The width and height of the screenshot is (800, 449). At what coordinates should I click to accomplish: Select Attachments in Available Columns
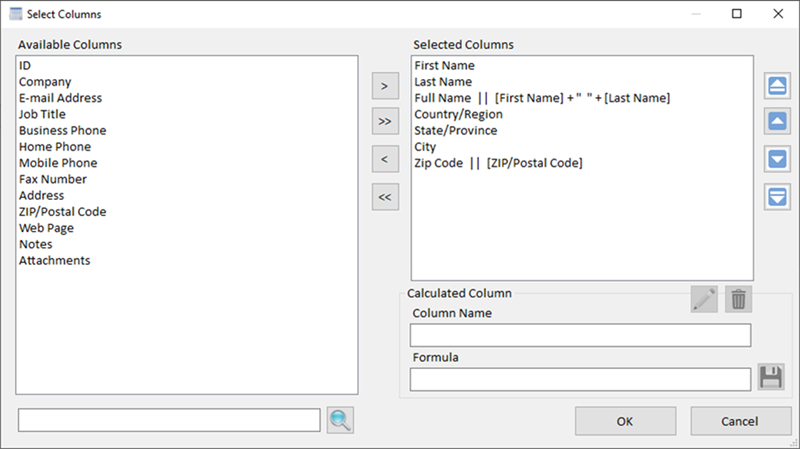pyautogui.click(x=187, y=261)
